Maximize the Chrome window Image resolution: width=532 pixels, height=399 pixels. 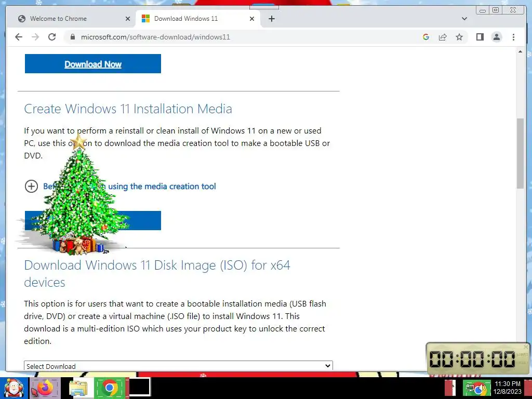point(496,10)
